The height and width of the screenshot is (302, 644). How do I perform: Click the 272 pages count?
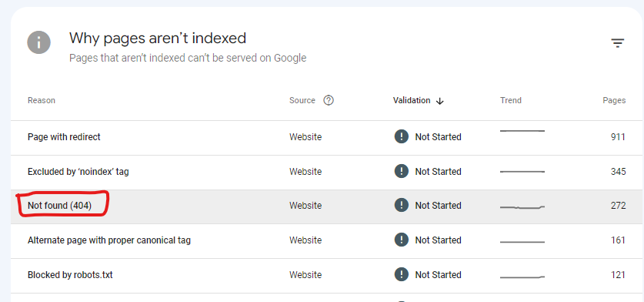pyautogui.click(x=618, y=205)
